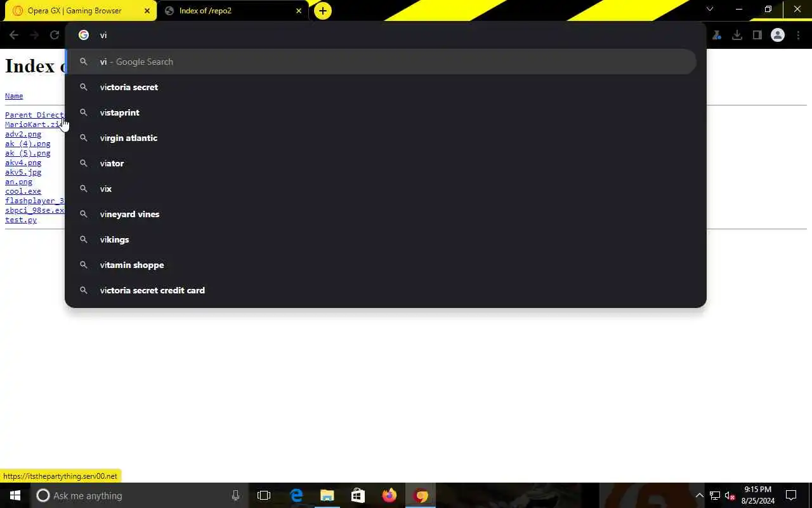Download the sbpci_98se file link
This screenshot has width=812, height=508.
click(34, 210)
